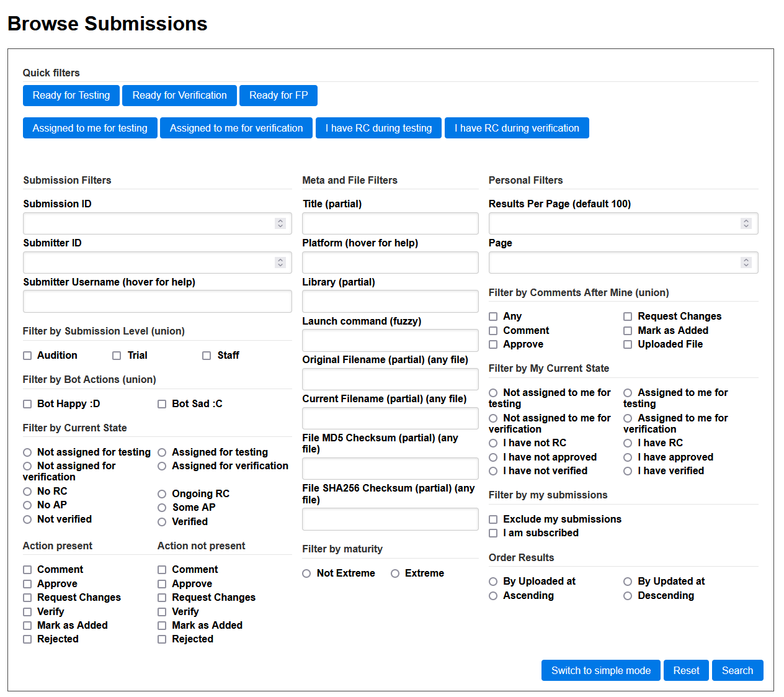Apply the Ready for Testing quick filter
784x697 pixels.
pos(71,96)
